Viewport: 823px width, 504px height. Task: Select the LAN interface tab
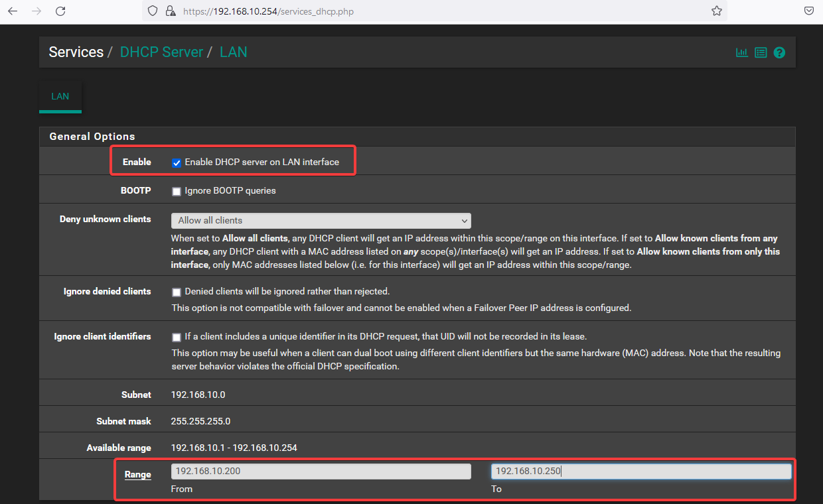pos(60,97)
